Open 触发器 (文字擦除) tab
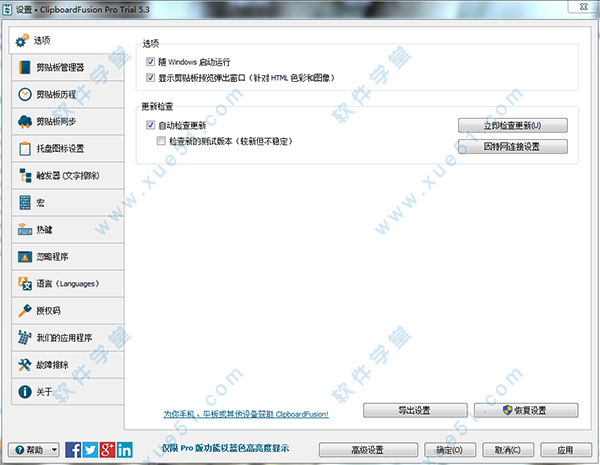This screenshot has height=465, width=600. (68, 175)
